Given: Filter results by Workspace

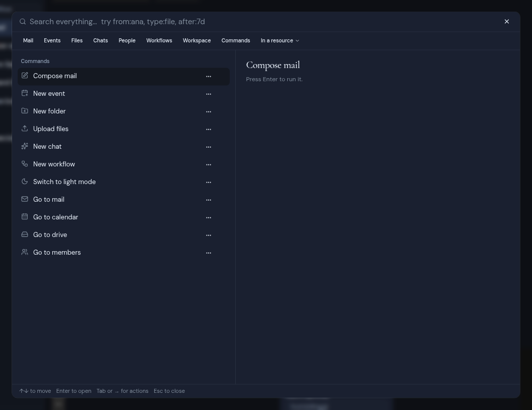Looking at the screenshot, I should (x=197, y=40).
